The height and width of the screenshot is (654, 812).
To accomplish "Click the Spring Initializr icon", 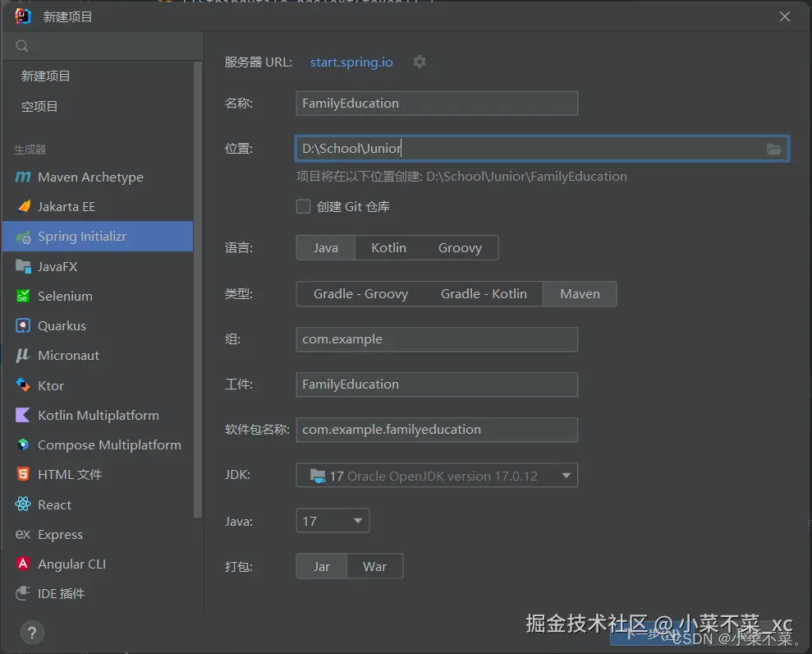I will click(23, 237).
